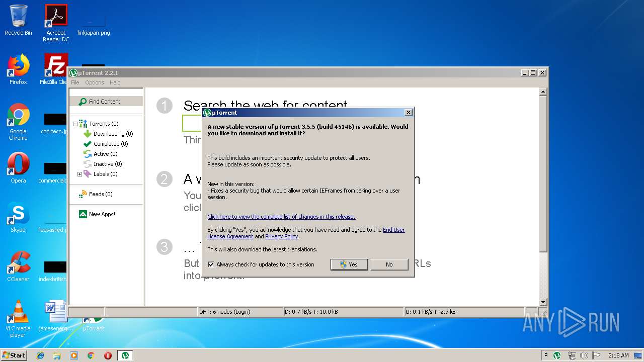The height and width of the screenshot is (362, 644).
Task: Select µTorrent taskbar button
Action: click(x=125, y=355)
